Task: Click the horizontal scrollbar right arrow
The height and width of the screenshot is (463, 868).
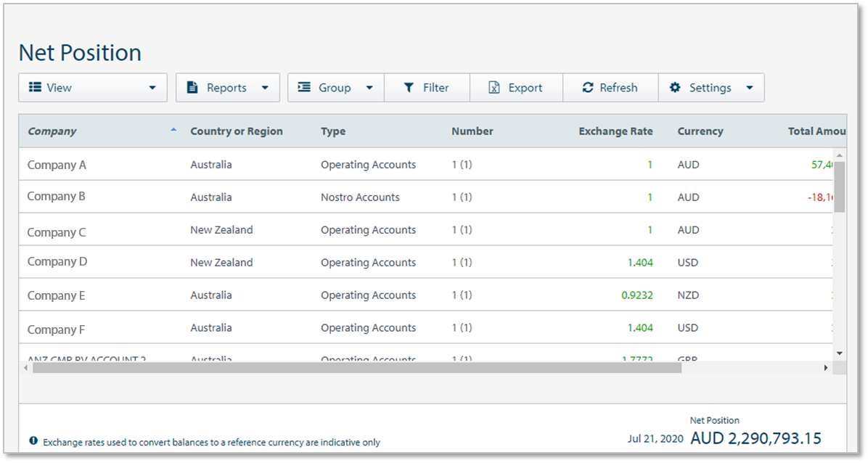Action: click(x=825, y=368)
